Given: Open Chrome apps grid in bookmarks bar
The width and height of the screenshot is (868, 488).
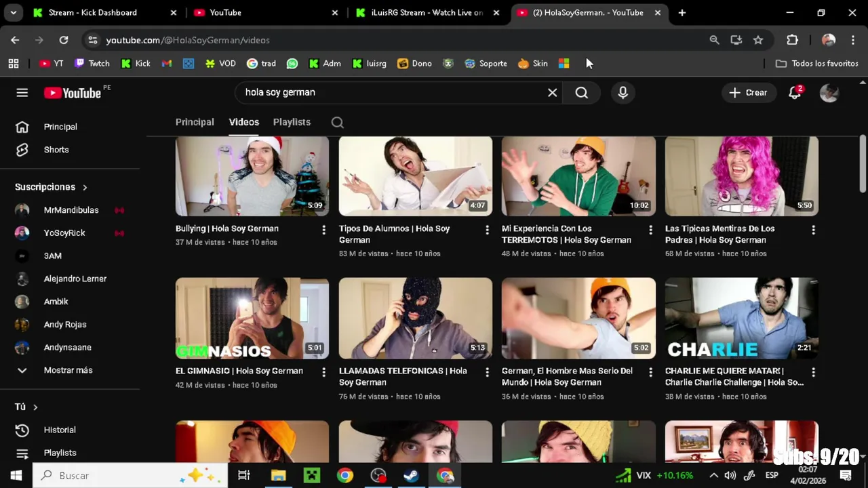Looking at the screenshot, I should click(x=14, y=63).
